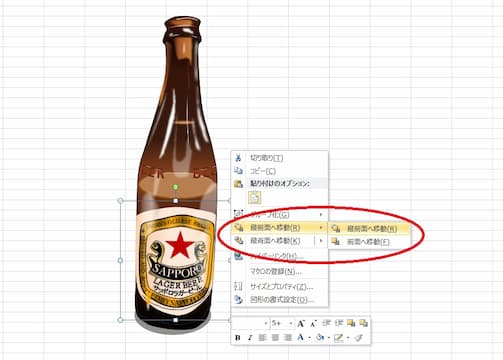Image resolution: width=503 pixels, height=360 pixels.
Task: Click mini toolbar Bring to Front icon
Action: [x=351, y=323]
